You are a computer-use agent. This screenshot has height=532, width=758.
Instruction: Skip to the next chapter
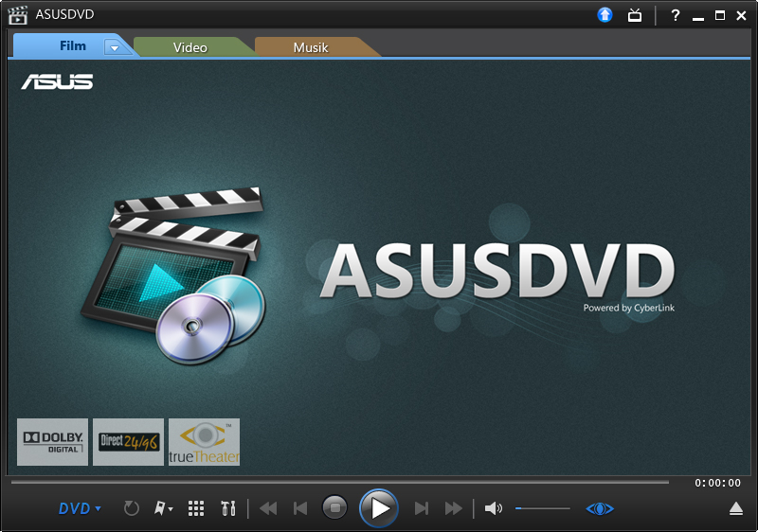click(422, 508)
